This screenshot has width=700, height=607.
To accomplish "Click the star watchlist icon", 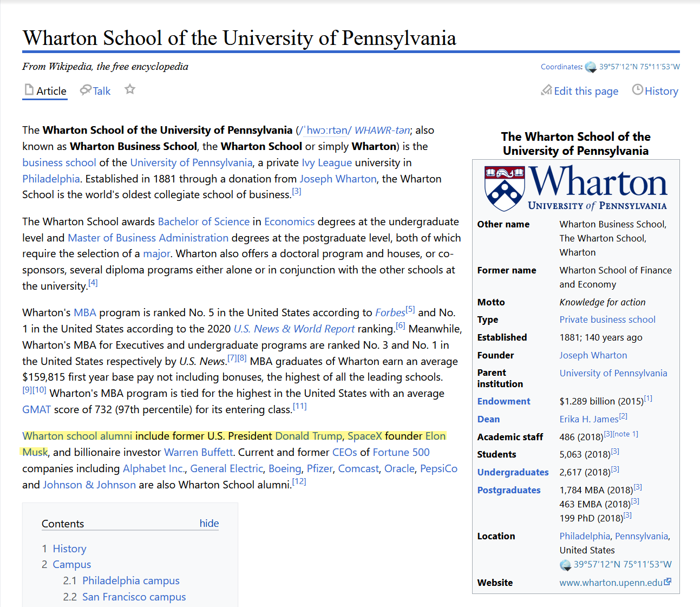I will pyautogui.click(x=130, y=89).
